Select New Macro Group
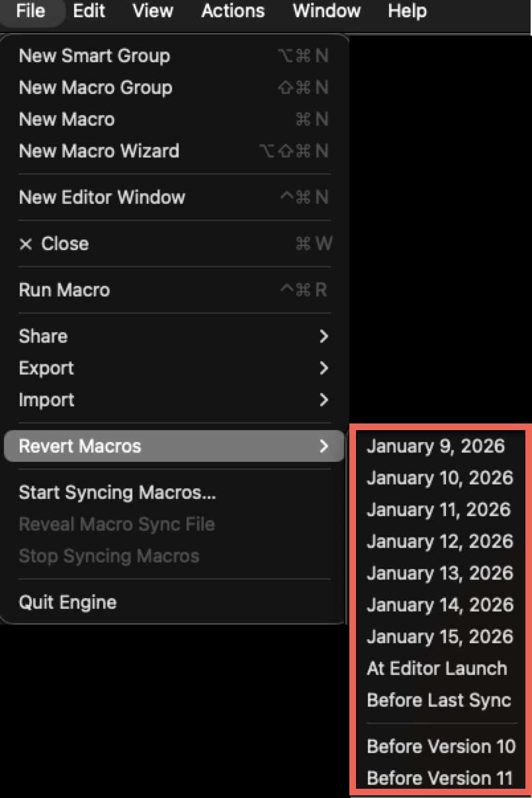 [x=95, y=87]
